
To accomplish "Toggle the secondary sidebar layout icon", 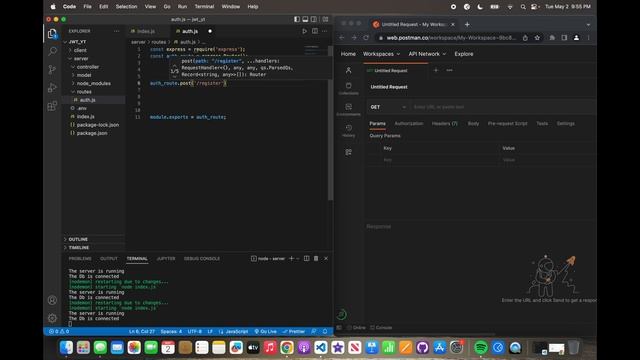I will pos(313,19).
